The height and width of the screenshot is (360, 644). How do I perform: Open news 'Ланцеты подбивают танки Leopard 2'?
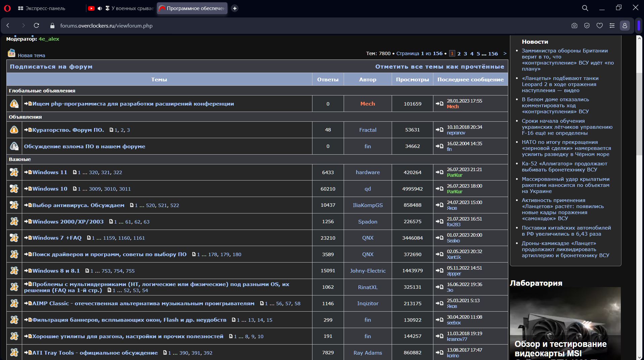pos(560,84)
